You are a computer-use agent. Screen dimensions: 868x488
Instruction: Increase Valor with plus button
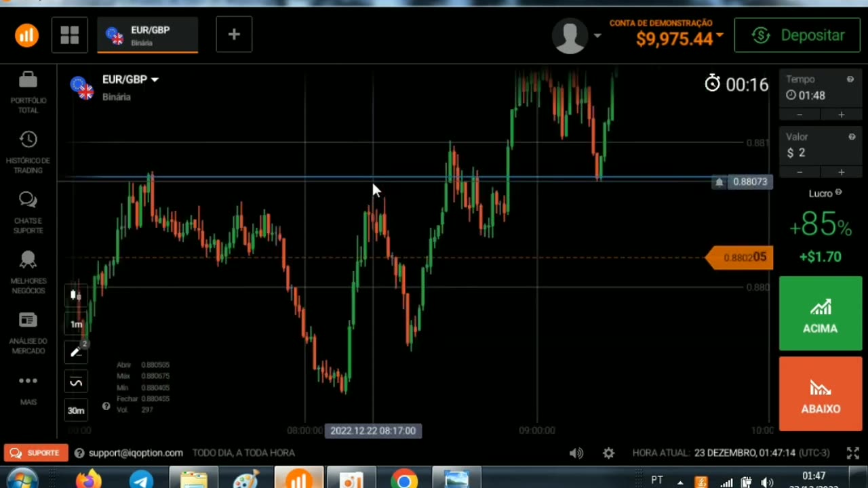(x=841, y=172)
